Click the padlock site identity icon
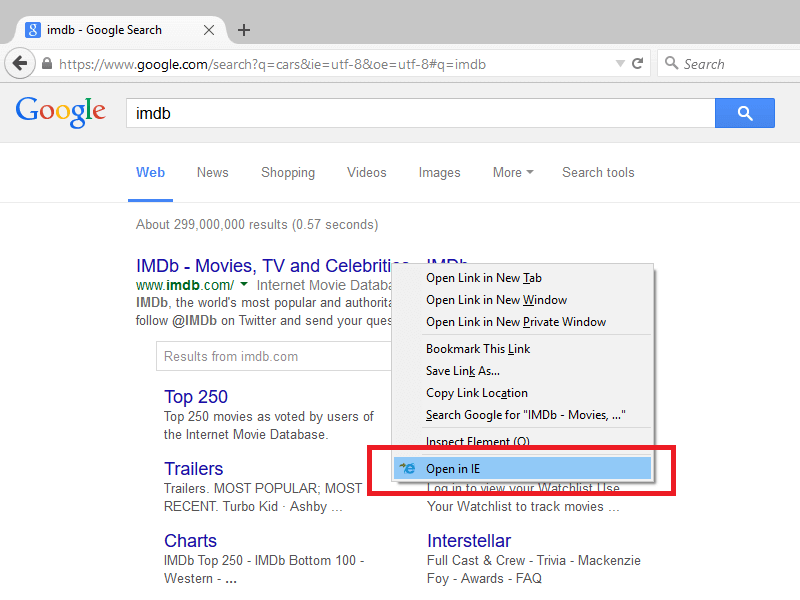This screenshot has width=800, height=600. [47, 64]
